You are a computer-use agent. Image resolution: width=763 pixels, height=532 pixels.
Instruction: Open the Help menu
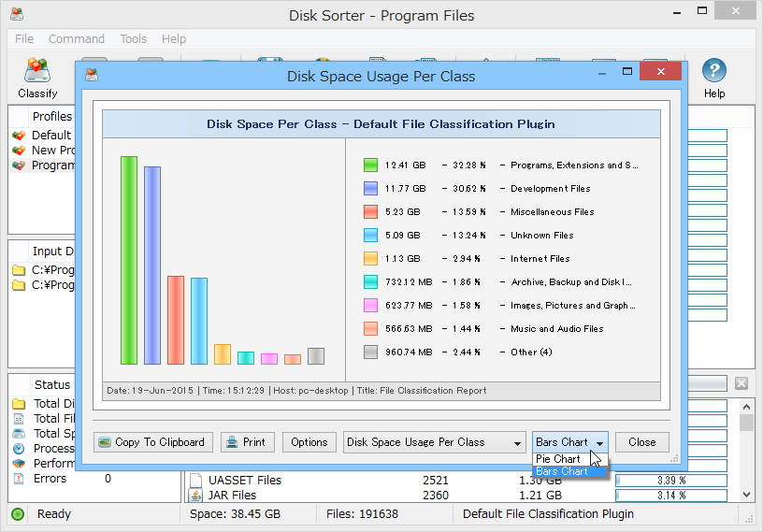(x=174, y=39)
